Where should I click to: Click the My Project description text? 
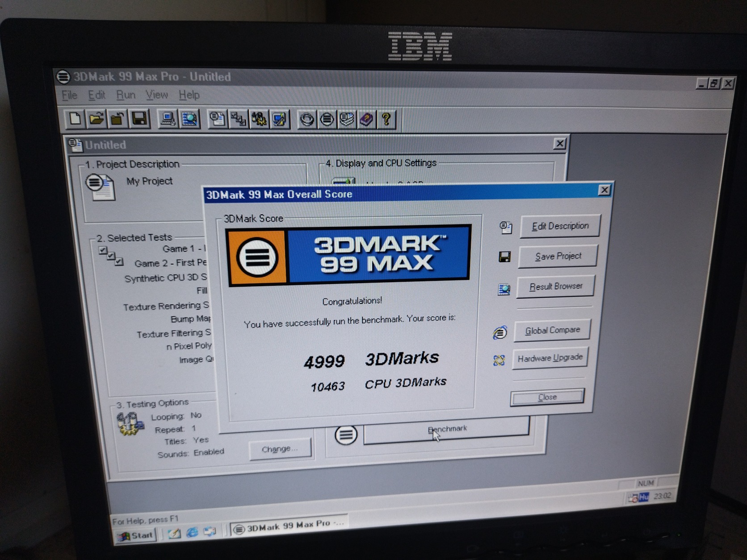click(149, 181)
